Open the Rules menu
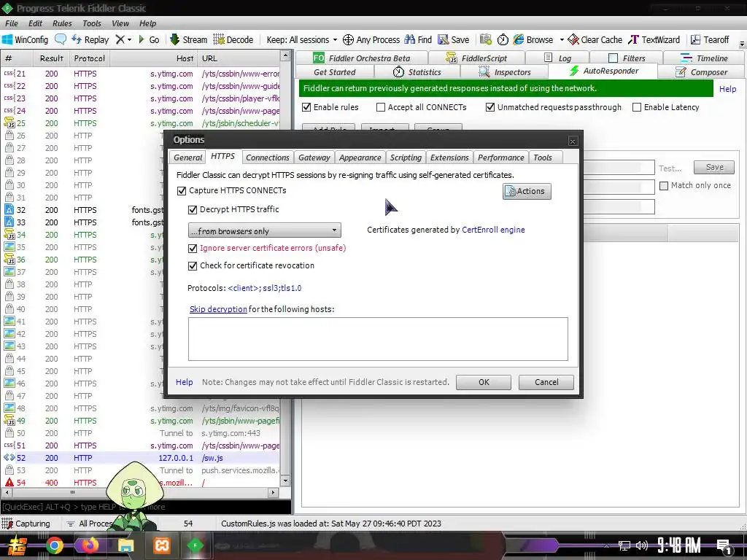This screenshot has width=747, height=560. point(62,23)
